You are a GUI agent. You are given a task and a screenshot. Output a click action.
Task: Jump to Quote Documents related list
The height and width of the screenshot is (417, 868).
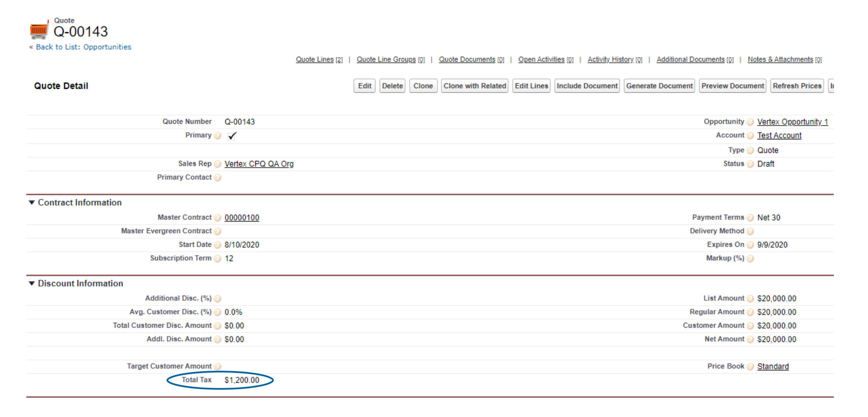[471, 60]
